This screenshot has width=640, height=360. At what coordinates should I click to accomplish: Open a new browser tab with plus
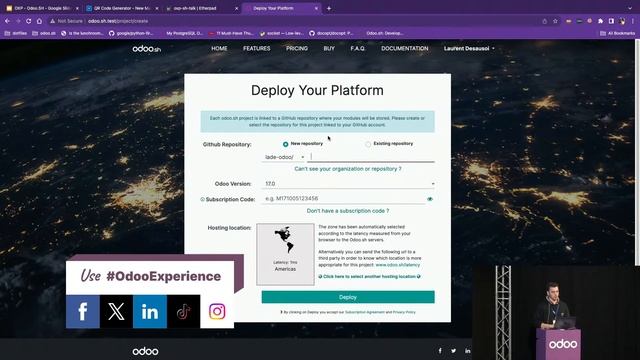329,8
